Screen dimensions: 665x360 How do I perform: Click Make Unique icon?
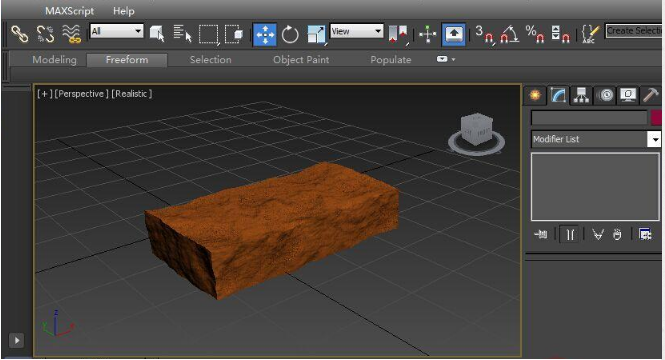click(x=598, y=234)
